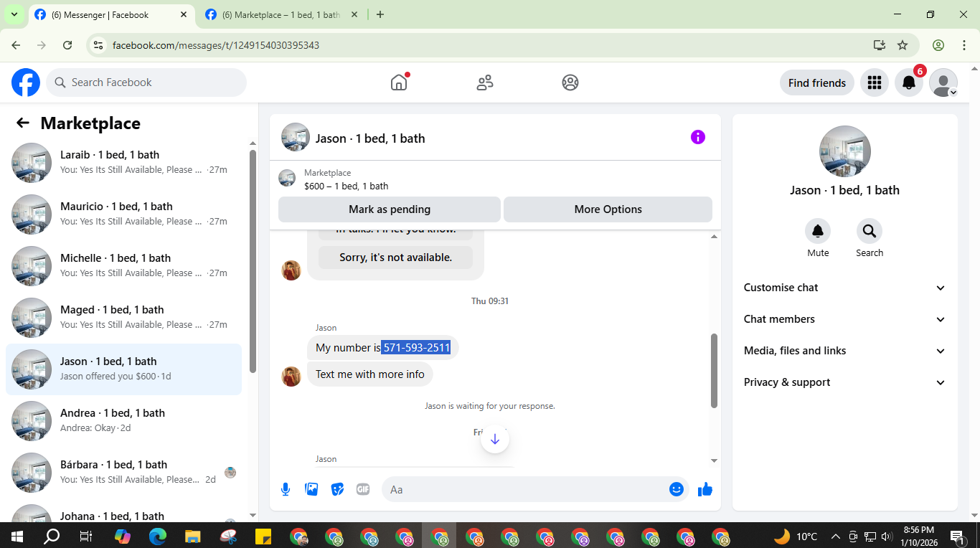The height and width of the screenshot is (548, 980).
Task: Click the Facebook logo
Action: point(26,82)
